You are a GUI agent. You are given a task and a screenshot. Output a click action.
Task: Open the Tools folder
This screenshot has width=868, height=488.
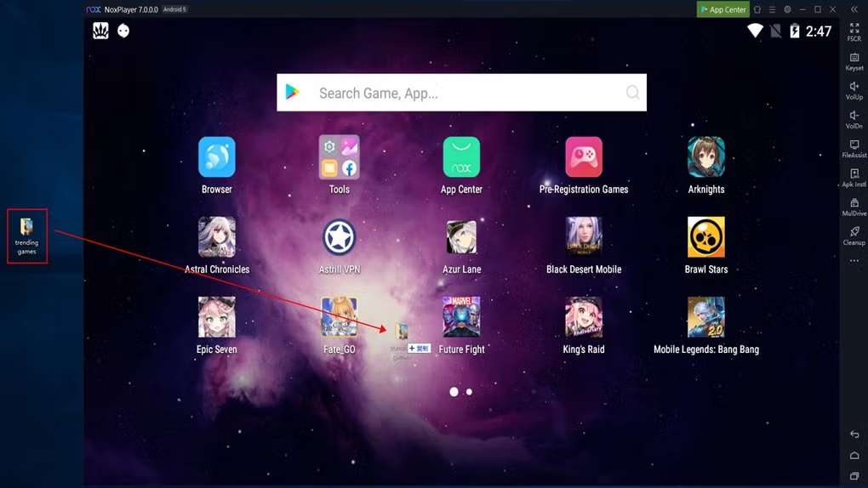[x=339, y=158]
